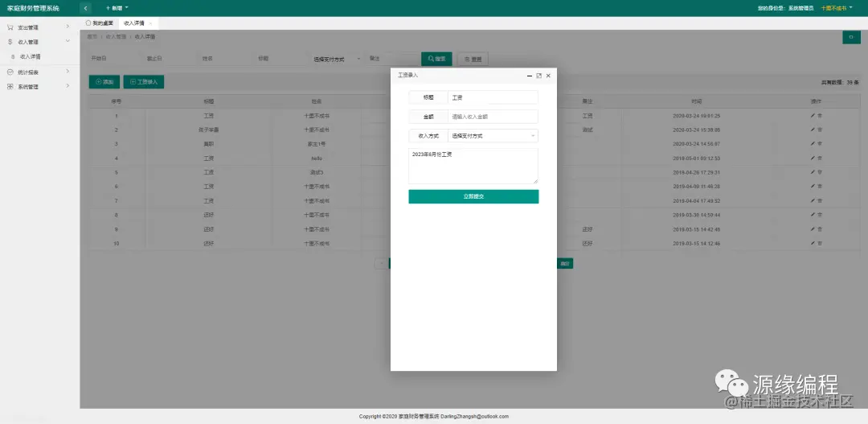The image size is (868, 424).
Task: Focus the 标题 field containing 工资
Action: [x=493, y=97]
